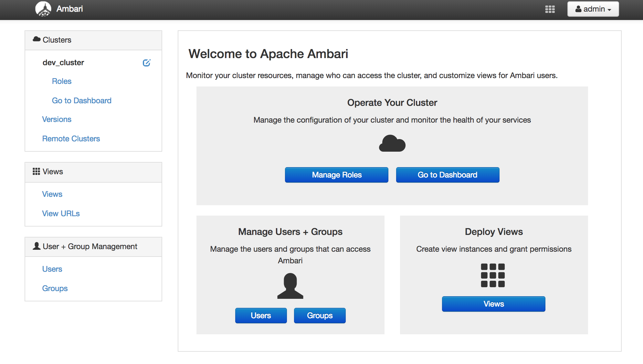Open the Remote Clusters link
Viewport: 643px width, 364px height.
pyautogui.click(x=71, y=139)
